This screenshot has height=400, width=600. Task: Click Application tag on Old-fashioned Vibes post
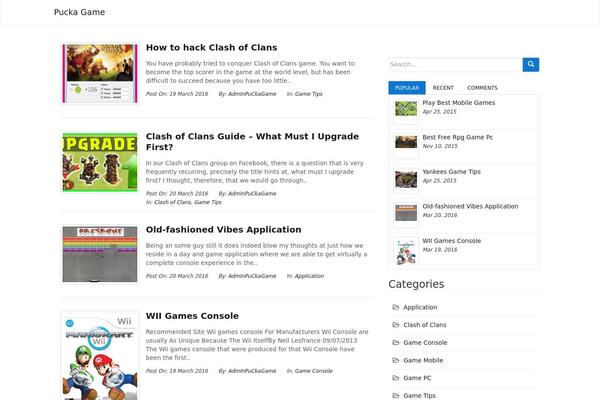(x=309, y=276)
